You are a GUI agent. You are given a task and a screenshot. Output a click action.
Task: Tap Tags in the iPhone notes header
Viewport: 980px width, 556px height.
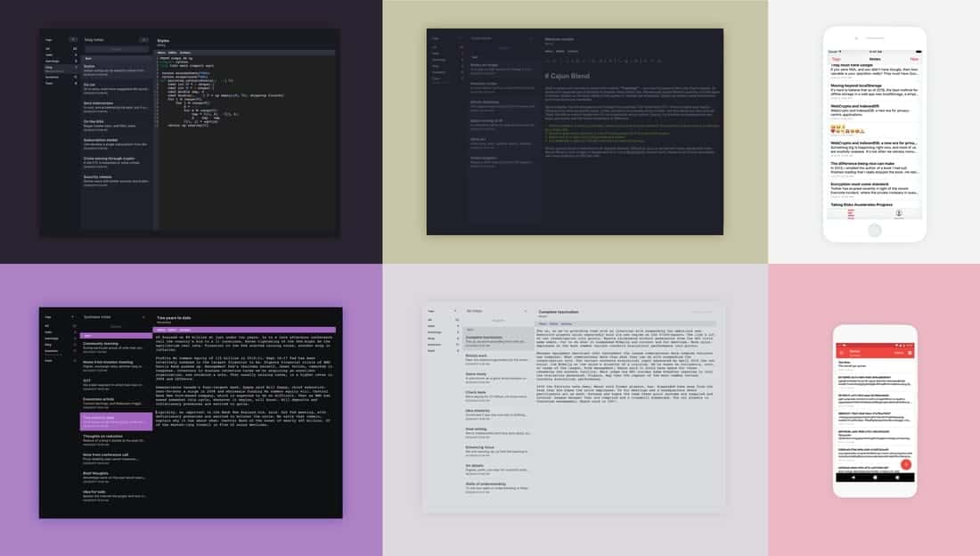coord(837,59)
